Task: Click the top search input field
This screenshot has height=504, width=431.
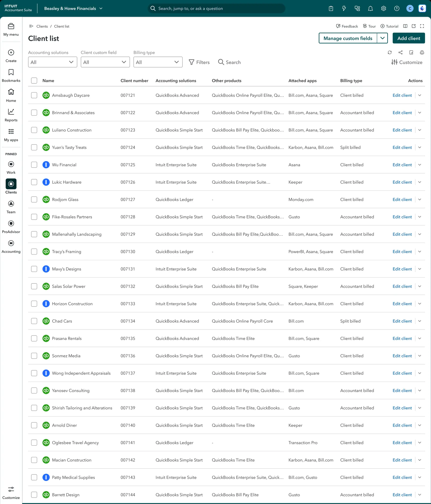Action: pyautogui.click(x=216, y=9)
